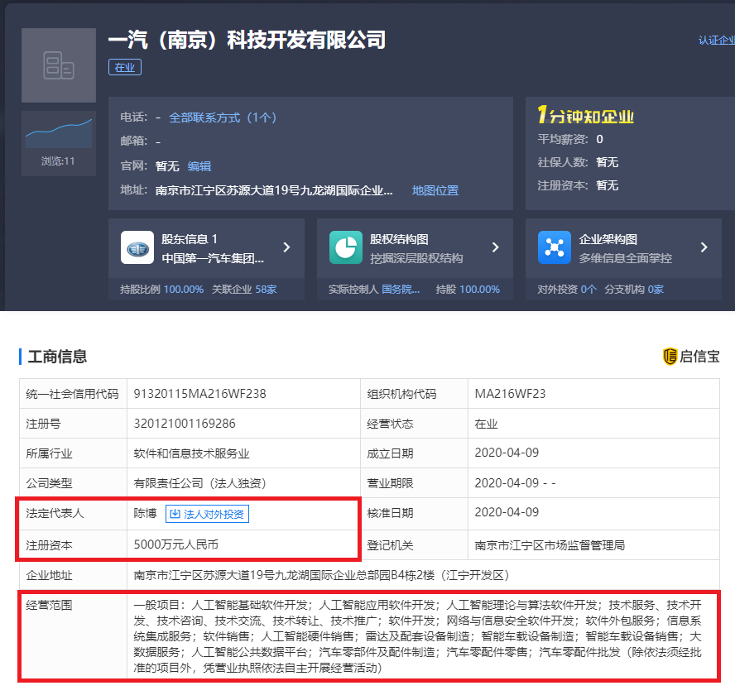Expand the 企业架构图 card chevron
This screenshot has height=700, width=735.
(x=704, y=247)
